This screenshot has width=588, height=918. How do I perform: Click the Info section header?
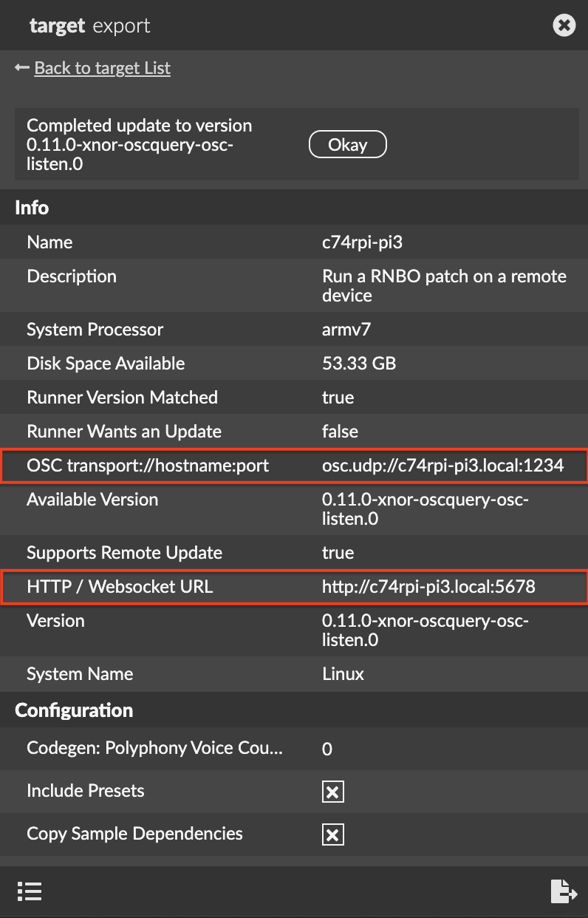pos(31,208)
